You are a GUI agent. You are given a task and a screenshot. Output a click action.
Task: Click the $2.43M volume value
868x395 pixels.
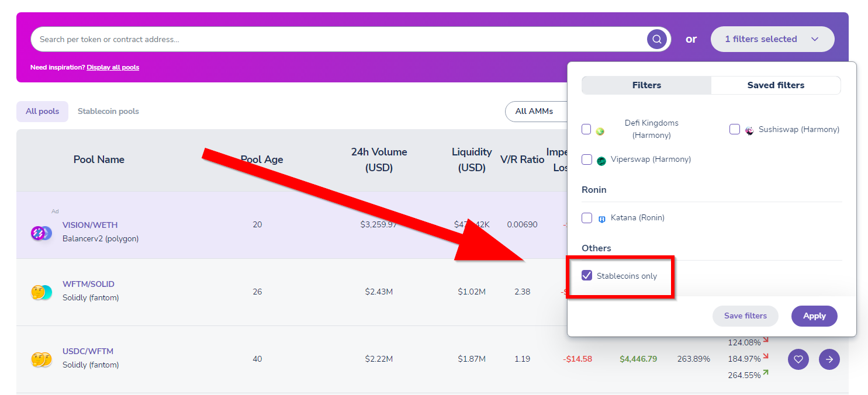coord(379,292)
